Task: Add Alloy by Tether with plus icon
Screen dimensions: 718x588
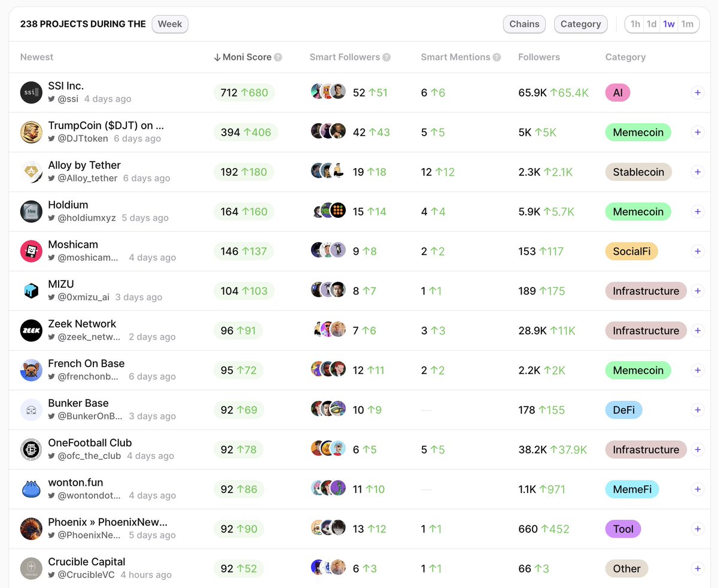Action: (698, 172)
